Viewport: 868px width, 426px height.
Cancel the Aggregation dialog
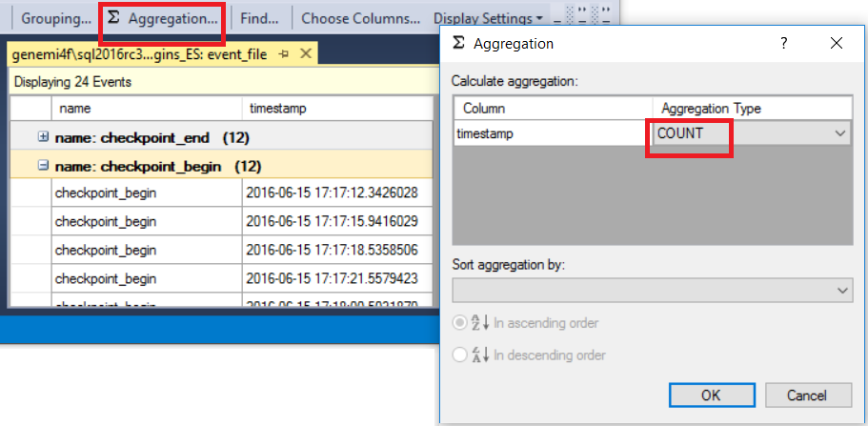coord(808,395)
